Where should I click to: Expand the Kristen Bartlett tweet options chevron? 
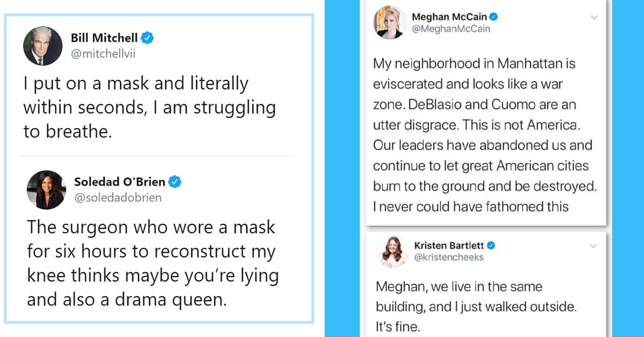click(x=594, y=246)
